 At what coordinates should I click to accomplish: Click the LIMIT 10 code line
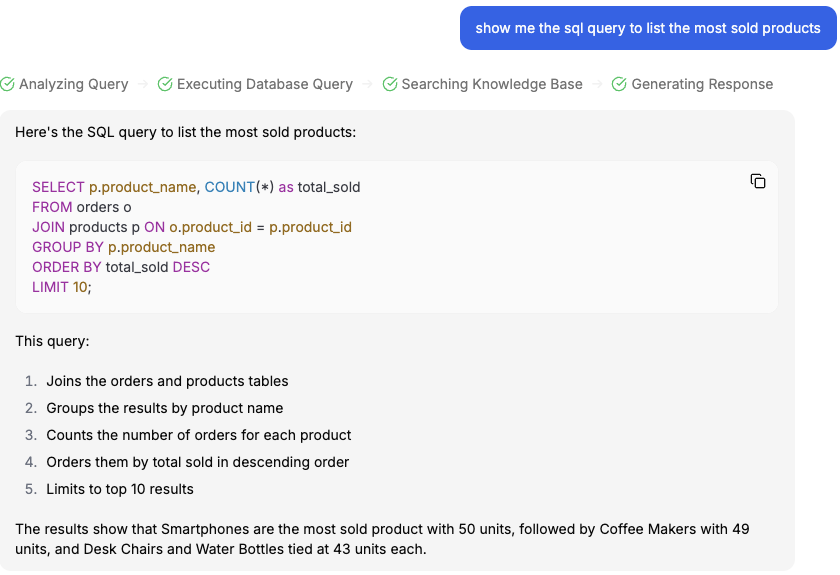coord(61,287)
